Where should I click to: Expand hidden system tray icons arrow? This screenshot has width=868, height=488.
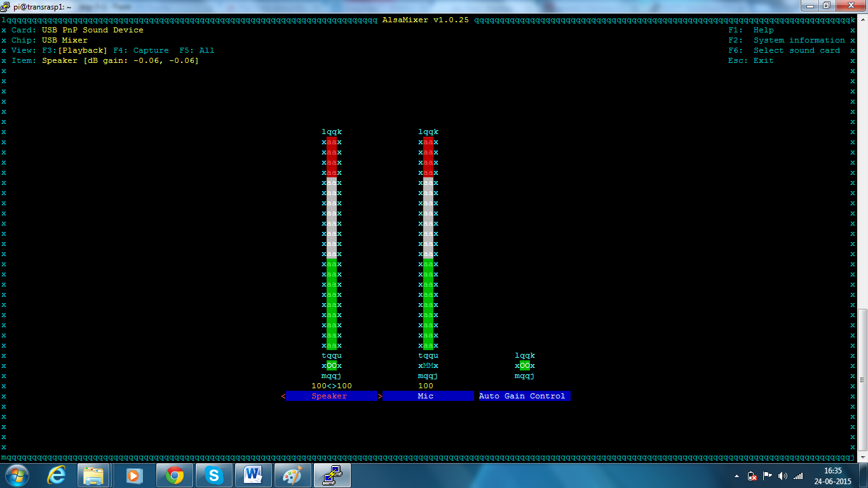[736, 476]
